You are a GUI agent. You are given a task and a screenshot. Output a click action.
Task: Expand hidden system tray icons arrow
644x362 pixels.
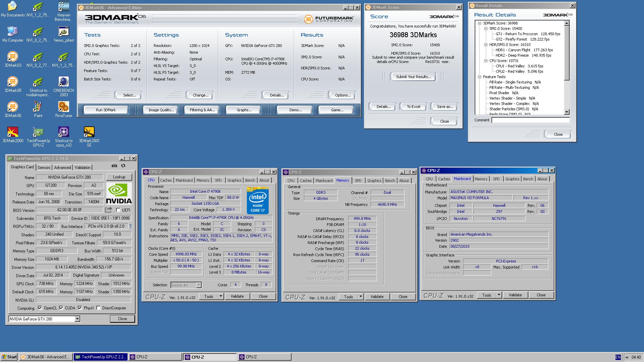627,357
